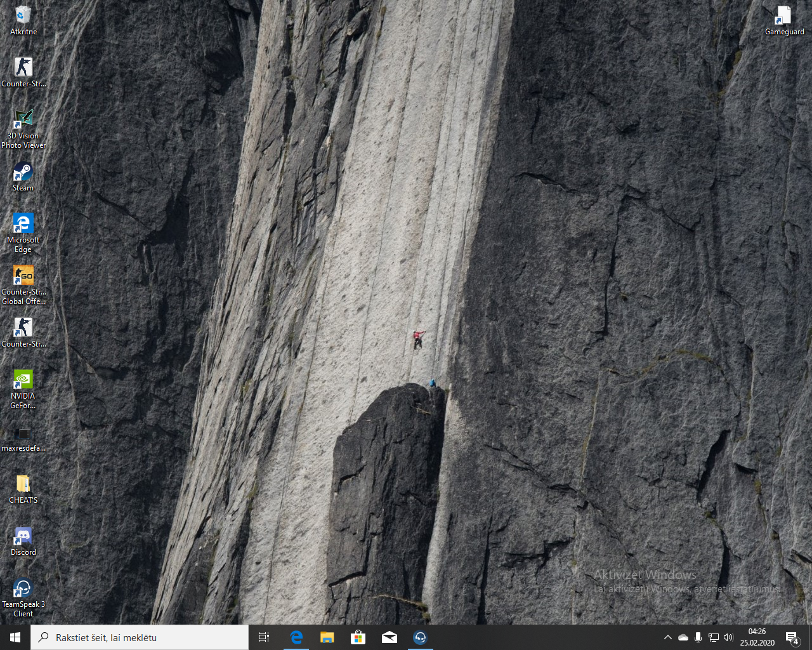Viewport: 812px width, 650px height.
Task: Open the Windows Start menu
Action: [15, 637]
